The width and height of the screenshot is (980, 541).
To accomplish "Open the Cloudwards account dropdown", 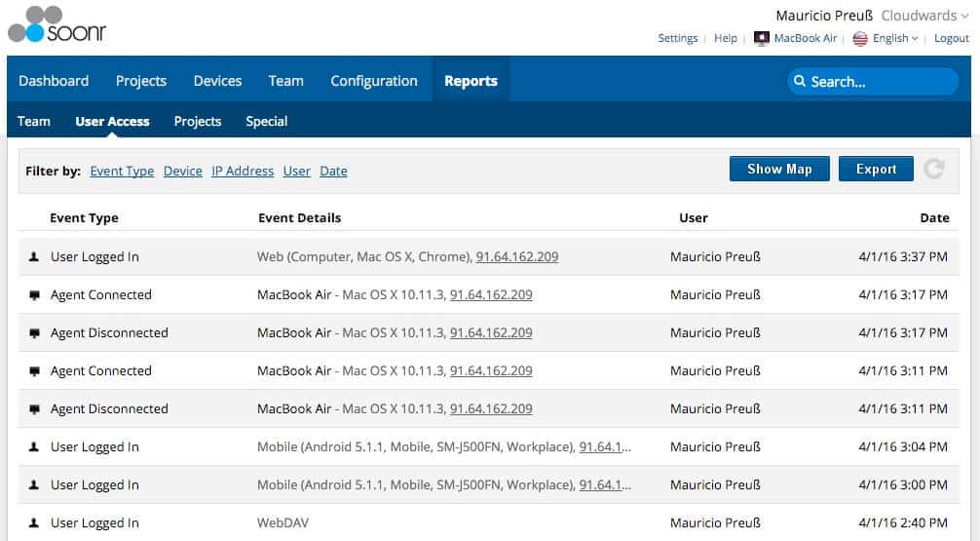I will coord(924,16).
